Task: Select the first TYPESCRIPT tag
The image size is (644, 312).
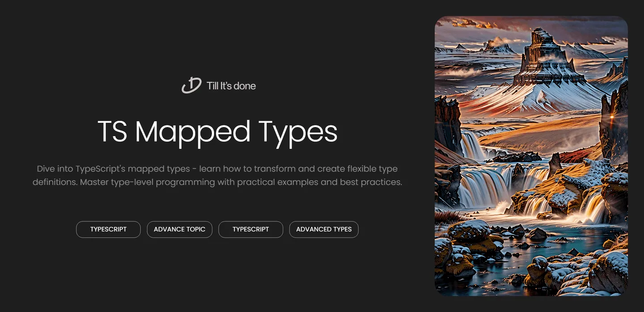Action: 108,229
